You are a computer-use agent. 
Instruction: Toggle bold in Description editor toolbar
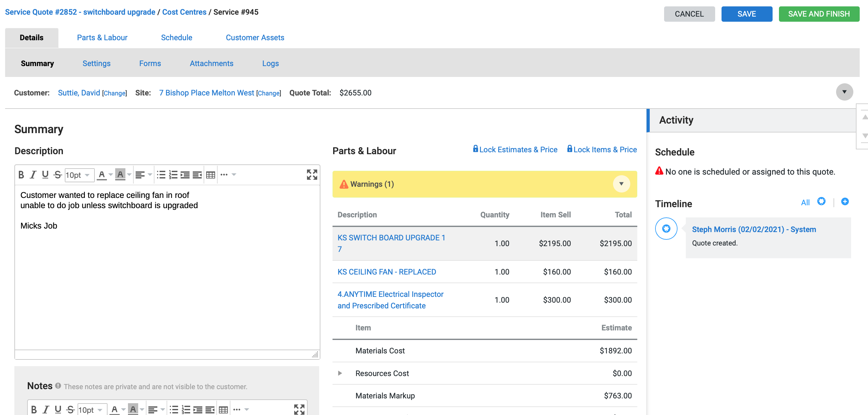(x=21, y=175)
